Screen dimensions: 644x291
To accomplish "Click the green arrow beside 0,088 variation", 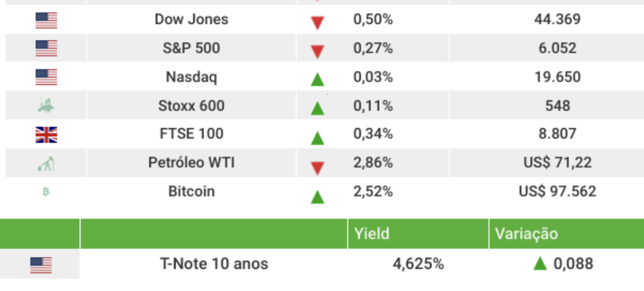I will (540, 264).
